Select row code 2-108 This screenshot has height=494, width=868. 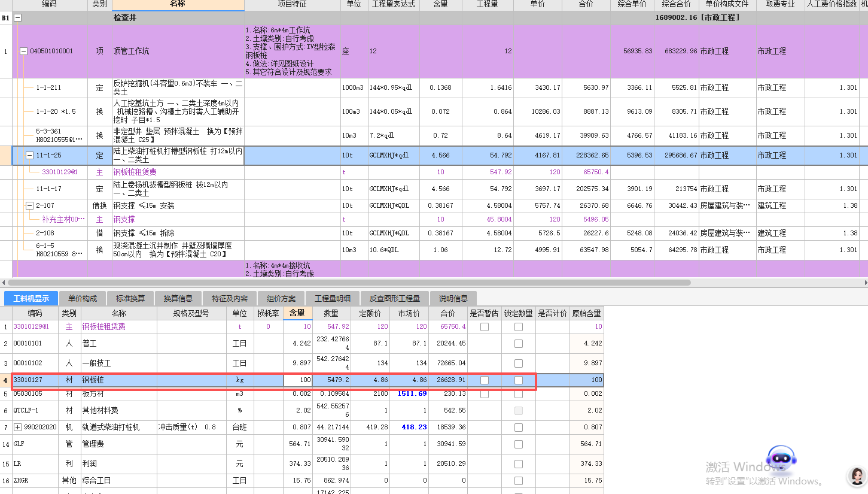45,234
